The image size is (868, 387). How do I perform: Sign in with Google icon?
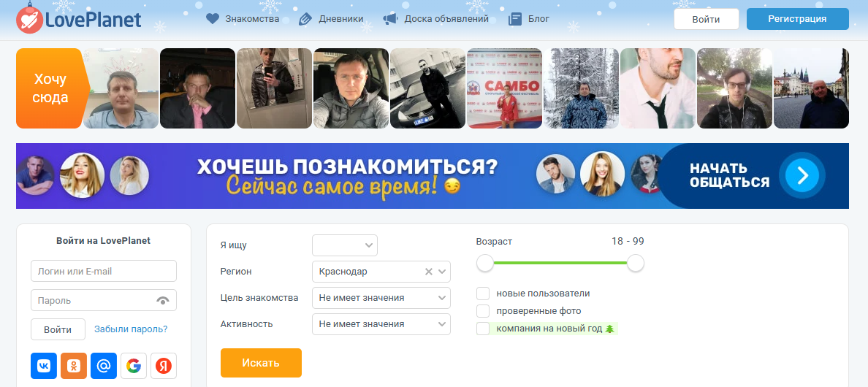pos(134,366)
